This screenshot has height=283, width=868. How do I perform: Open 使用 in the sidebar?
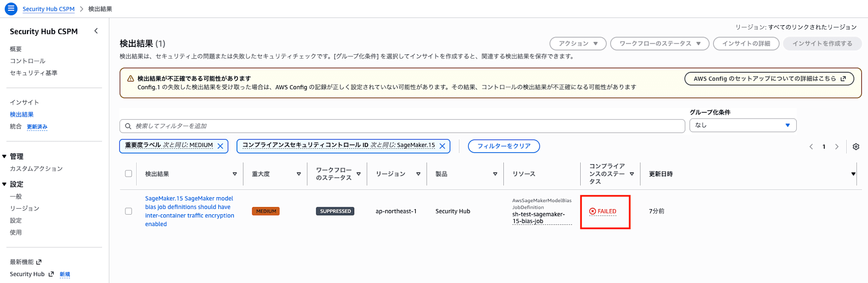coord(16,232)
